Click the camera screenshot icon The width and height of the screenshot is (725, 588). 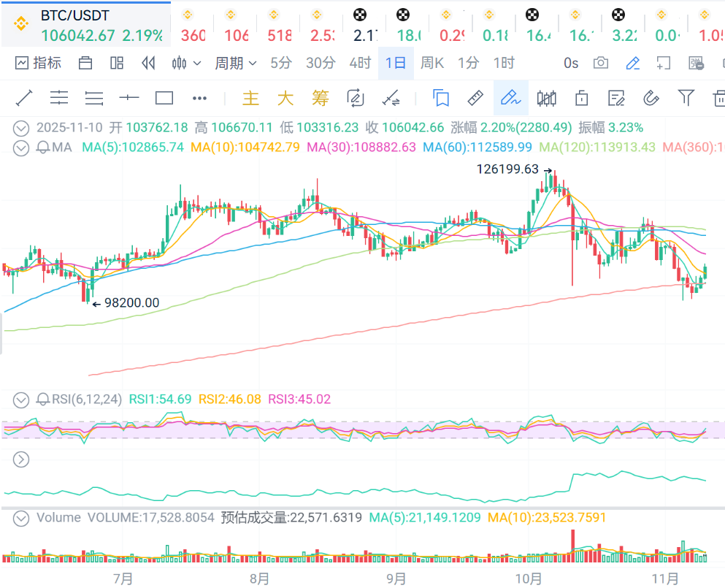pyautogui.click(x=600, y=64)
